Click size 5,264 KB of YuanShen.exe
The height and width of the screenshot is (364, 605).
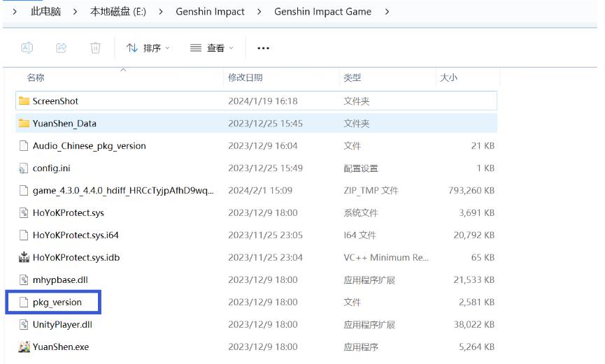[476, 347]
